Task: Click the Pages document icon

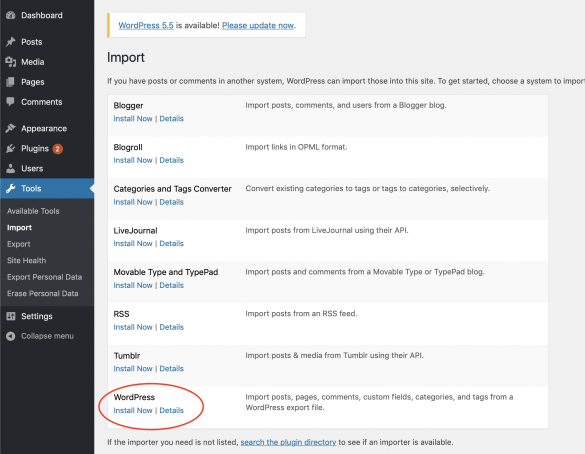Action: pyautogui.click(x=11, y=82)
